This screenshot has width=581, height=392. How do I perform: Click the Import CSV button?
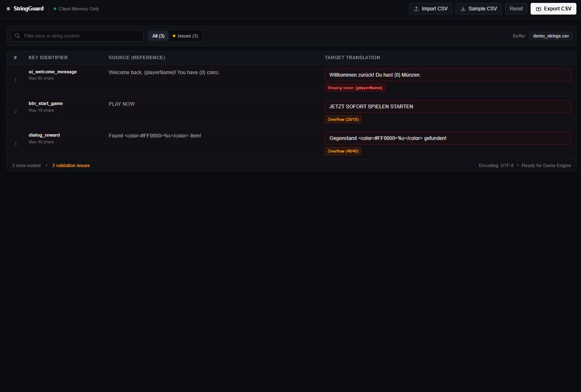(431, 9)
